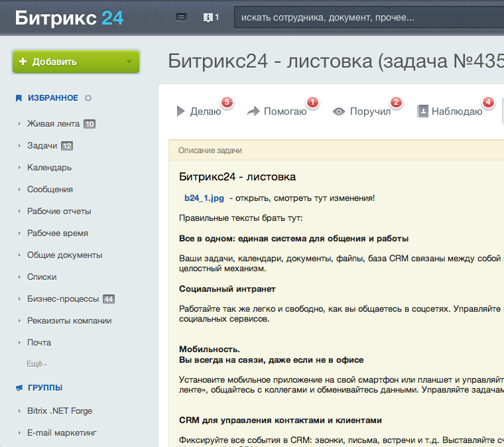Click heading CRM для управления контактами и клиентами
This screenshot has height=447, width=504.
(281, 420)
